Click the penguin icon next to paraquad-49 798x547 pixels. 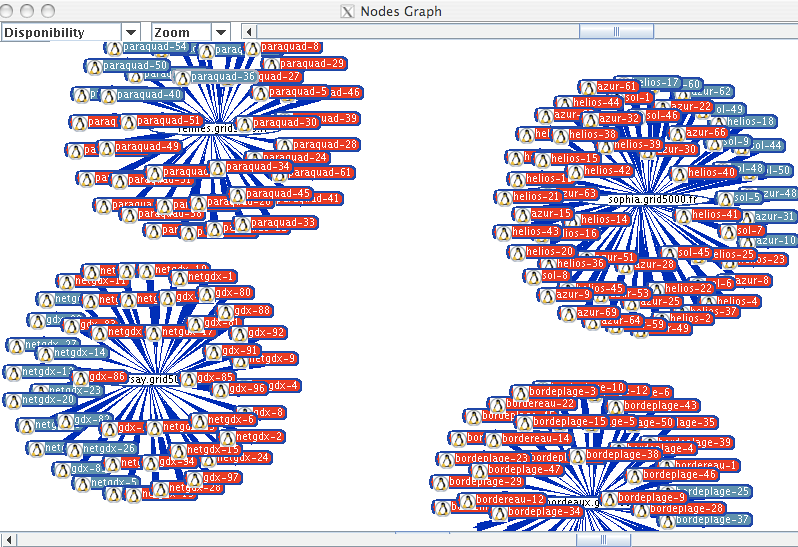click(106, 148)
